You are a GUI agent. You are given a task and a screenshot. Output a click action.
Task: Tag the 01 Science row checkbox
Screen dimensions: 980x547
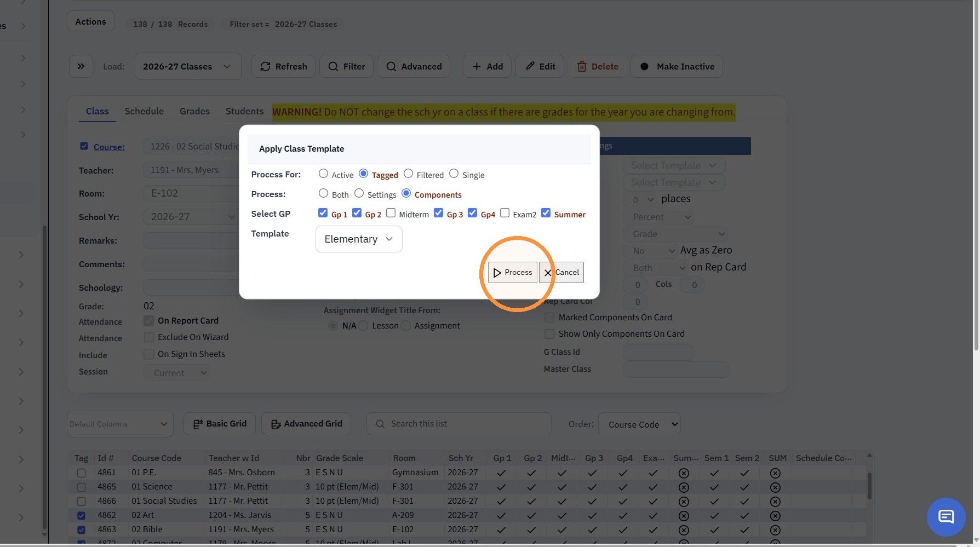coord(81,487)
